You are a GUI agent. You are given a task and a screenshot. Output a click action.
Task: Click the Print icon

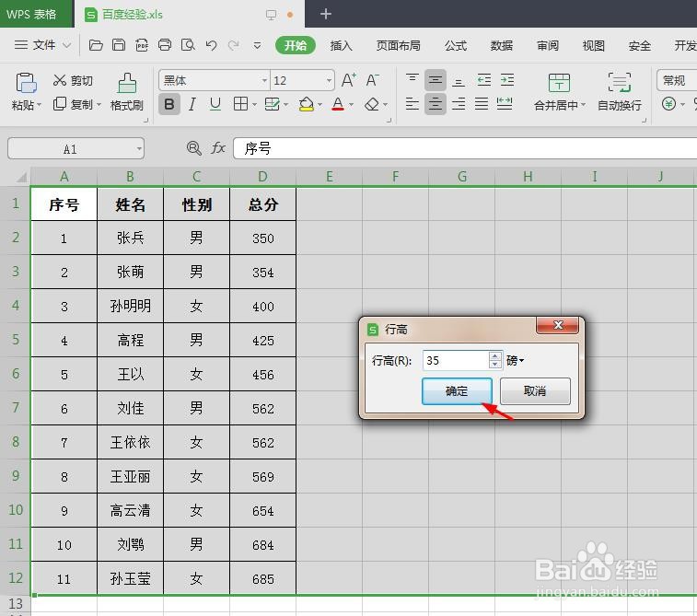(165, 45)
